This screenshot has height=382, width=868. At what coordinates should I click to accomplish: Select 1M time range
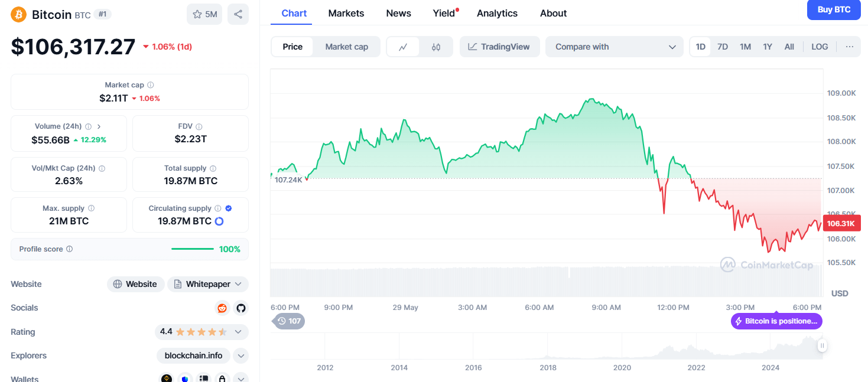click(746, 47)
